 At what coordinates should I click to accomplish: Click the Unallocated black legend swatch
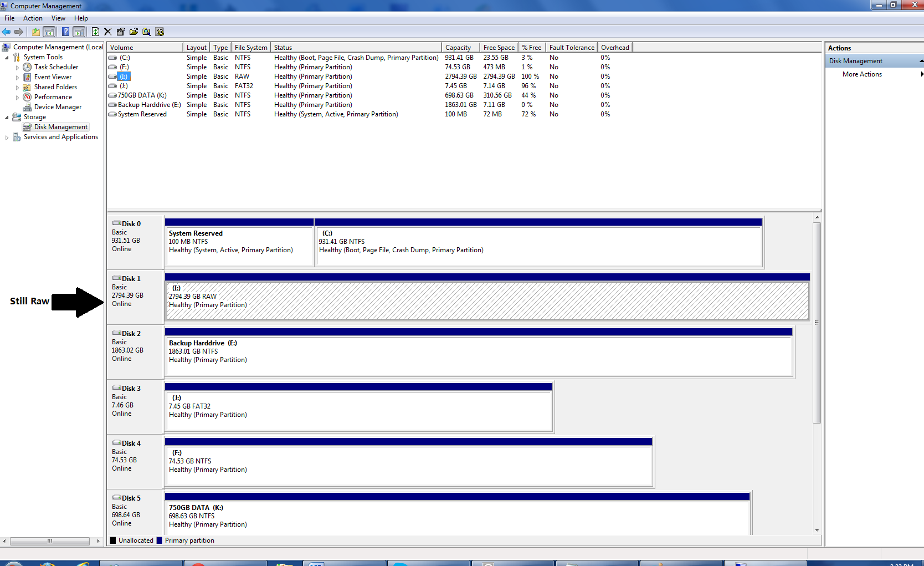tap(113, 540)
